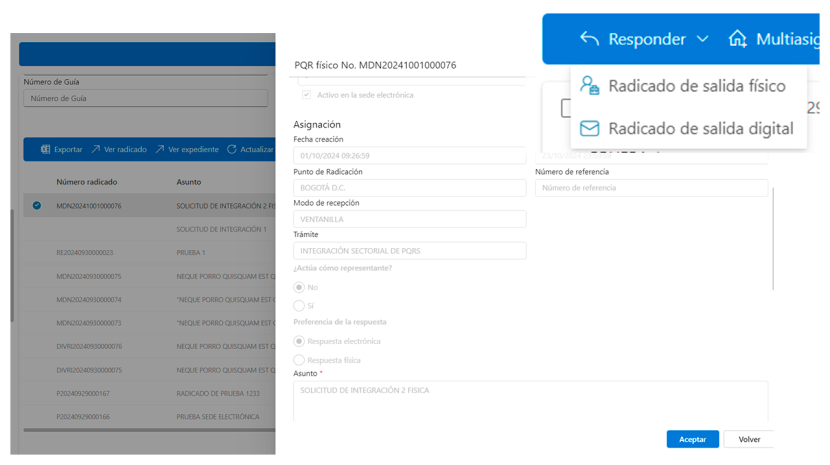Click the digital outgoing filing envelope icon
The image size is (830, 465).
(x=590, y=129)
